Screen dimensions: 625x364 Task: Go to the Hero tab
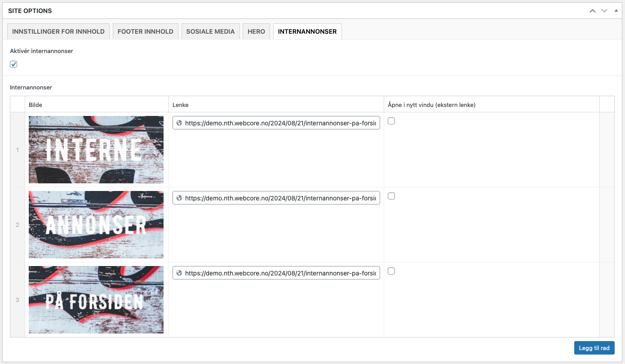point(256,31)
